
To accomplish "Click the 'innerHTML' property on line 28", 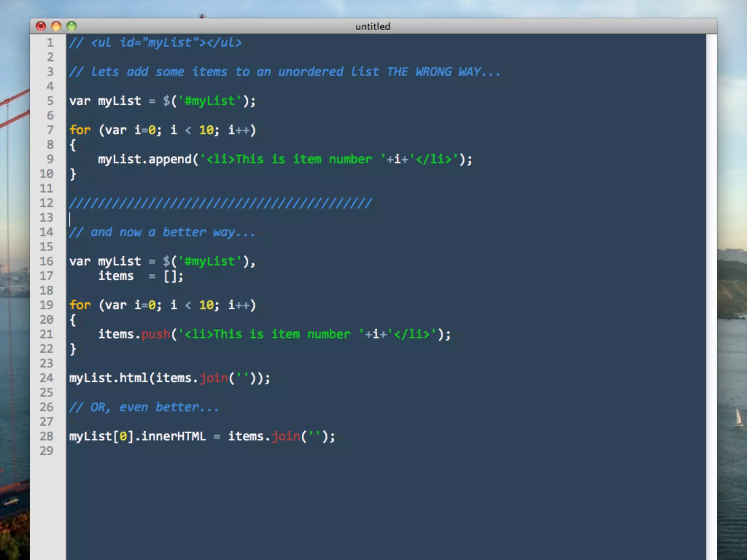I will click(x=173, y=436).
